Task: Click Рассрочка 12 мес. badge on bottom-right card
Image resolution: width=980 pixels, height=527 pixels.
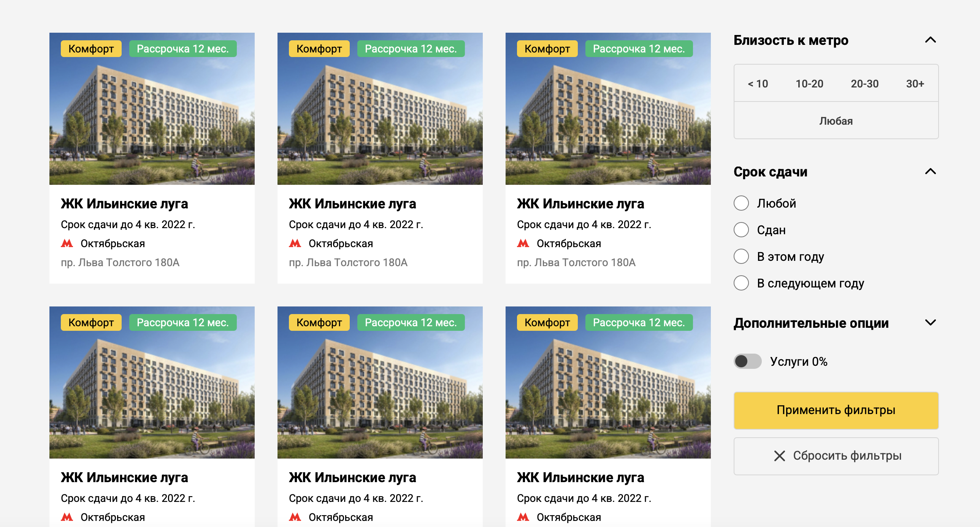Action: [639, 322]
